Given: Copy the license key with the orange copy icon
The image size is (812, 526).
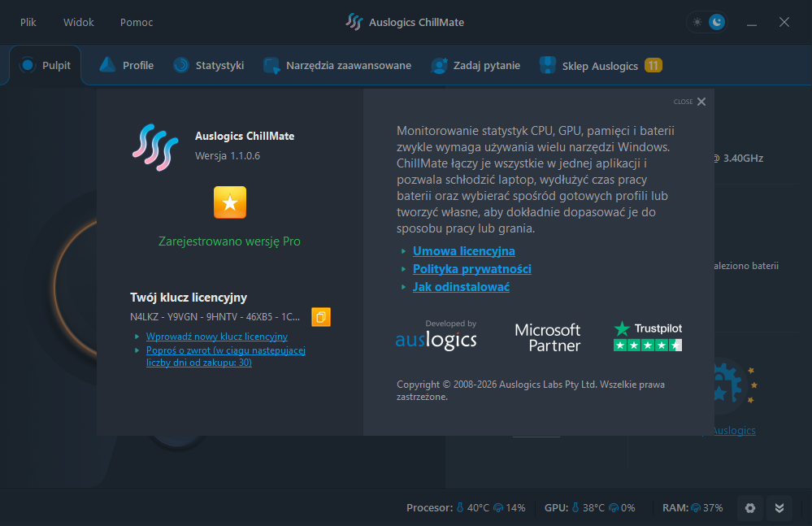Looking at the screenshot, I should [320, 317].
